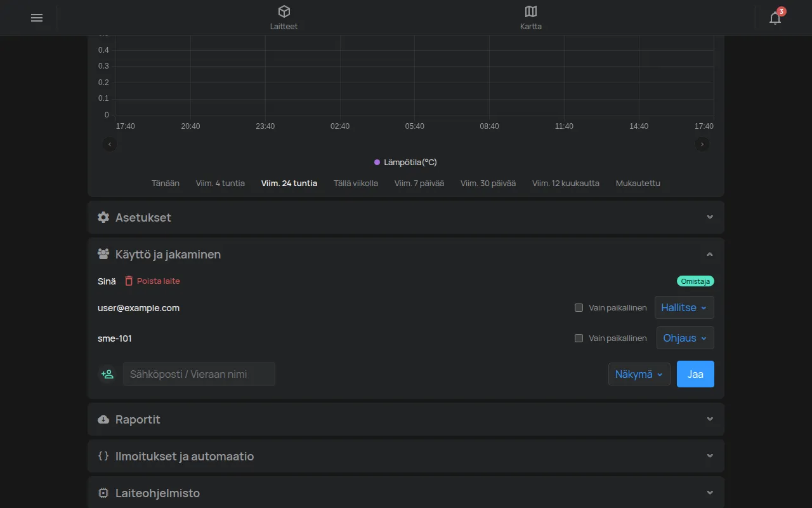This screenshot has height=508, width=812.
Task: Expand the Asetukset section chevron
Action: click(x=710, y=217)
